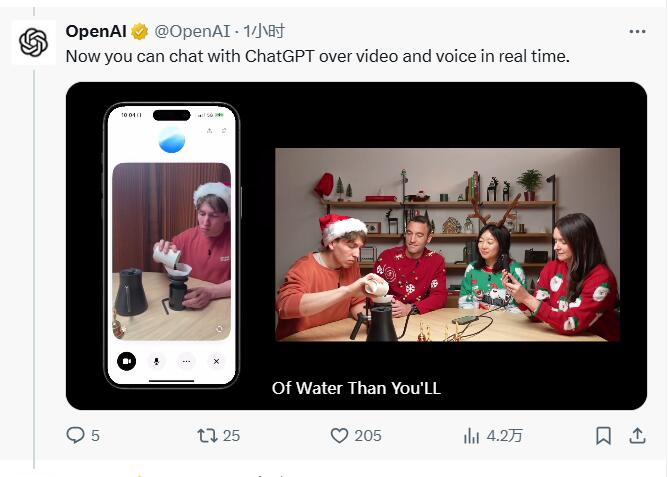Toggle bookmark for this tweet
This screenshot has width=668, height=477.
(x=603, y=435)
